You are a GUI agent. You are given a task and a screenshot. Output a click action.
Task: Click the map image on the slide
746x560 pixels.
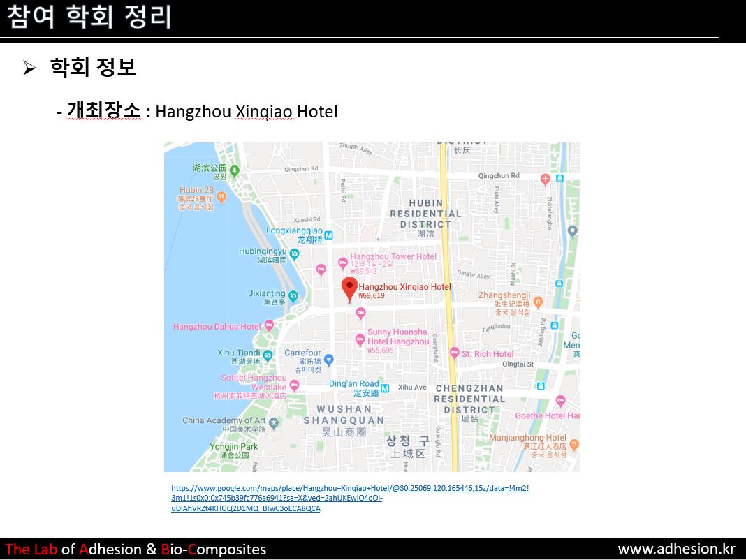point(372,307)
